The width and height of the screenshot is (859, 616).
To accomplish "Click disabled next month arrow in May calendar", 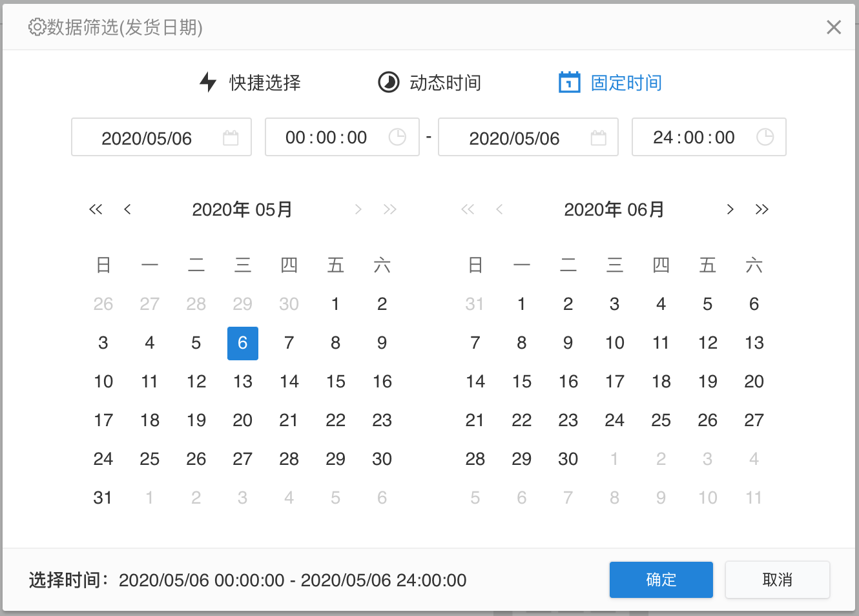I will 358,209.
